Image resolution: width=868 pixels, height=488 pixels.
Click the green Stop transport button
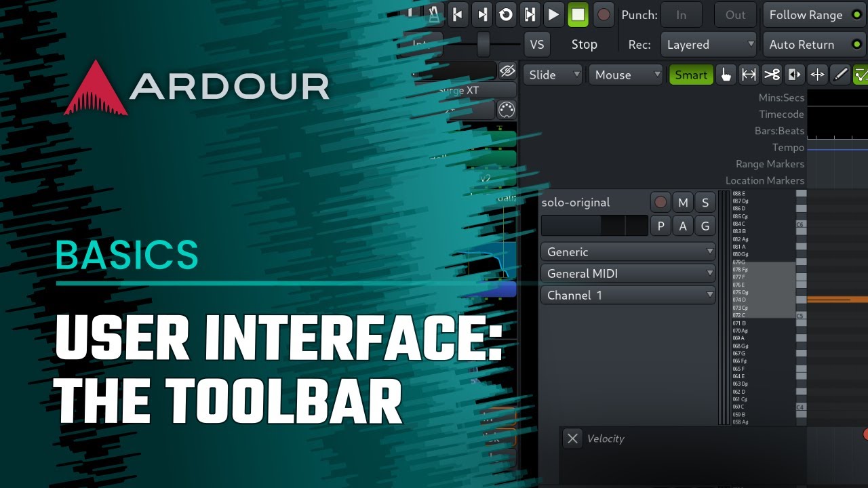(578, 14)
